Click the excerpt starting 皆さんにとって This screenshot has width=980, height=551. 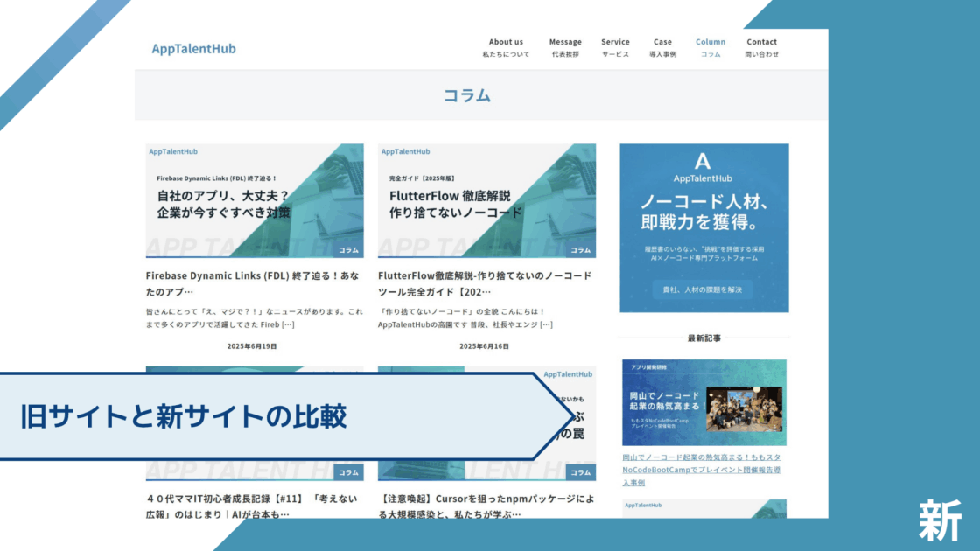(255, 318)
